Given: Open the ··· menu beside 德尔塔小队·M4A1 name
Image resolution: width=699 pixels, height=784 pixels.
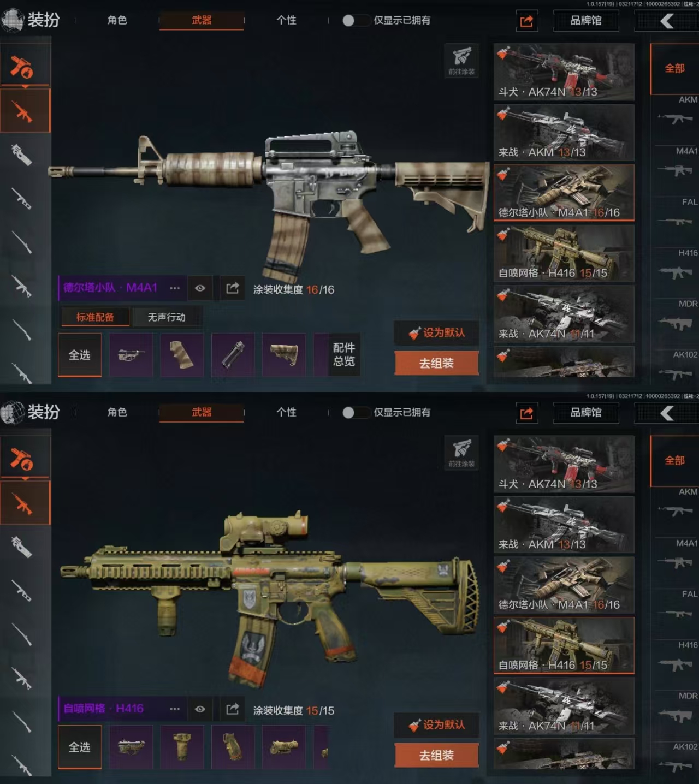Looking at the screenshot, I should [175, 288].
